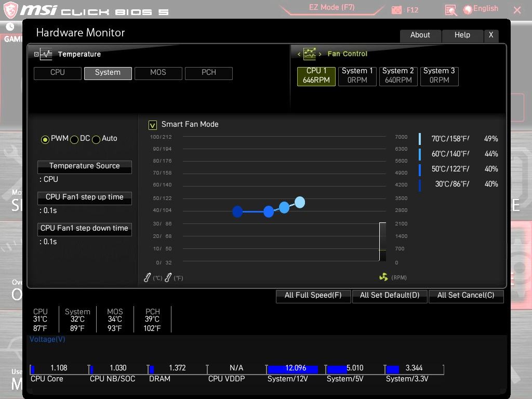The image size is (532, 399).
Task: Click the Voltage(V) label
Action: [47, 340]
